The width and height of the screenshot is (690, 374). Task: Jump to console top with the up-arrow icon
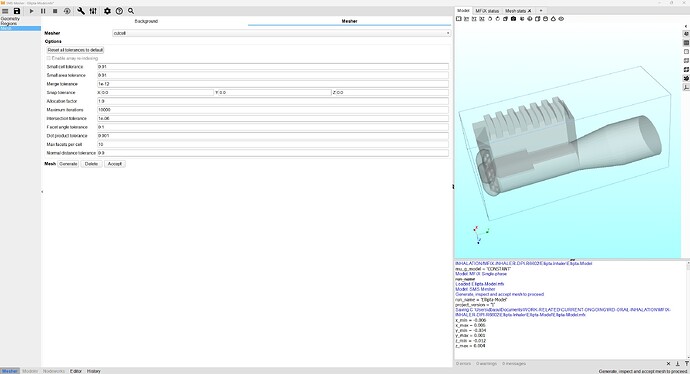686,364
